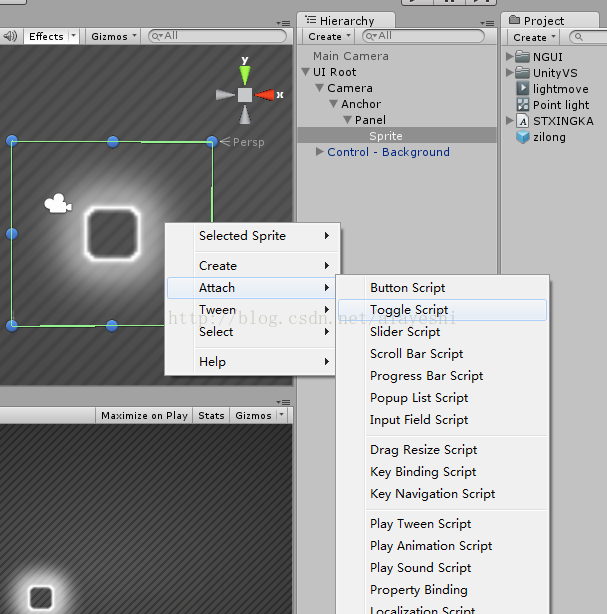
Task: Choose Key Binding Script
Action: pyautogui.click(x=443, y=472)
